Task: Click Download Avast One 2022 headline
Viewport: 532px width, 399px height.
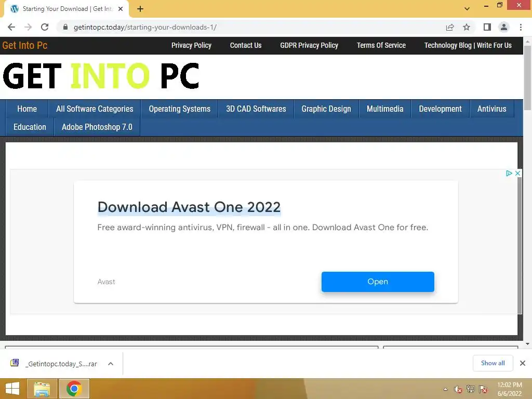Action: point(189,207)
